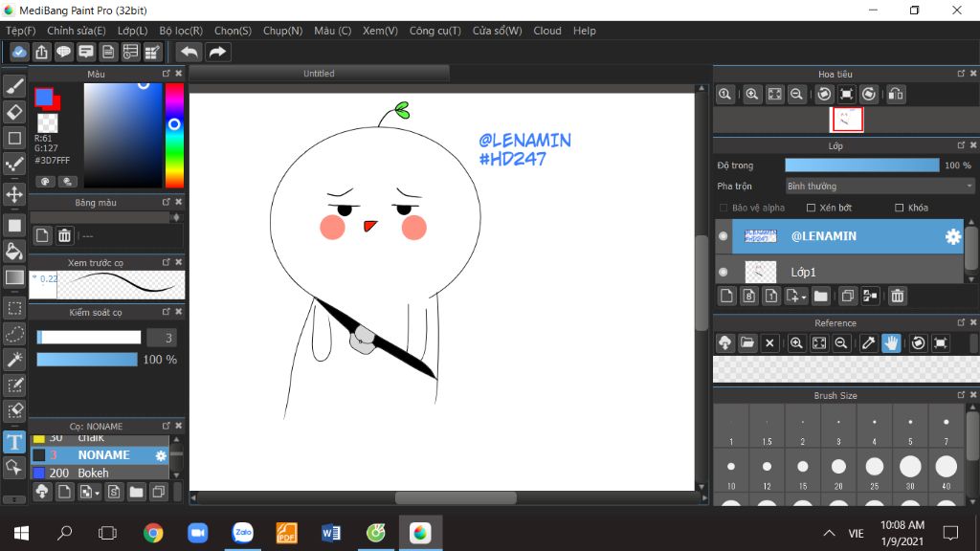Viewport: 980px width, 551px height.
Task: Select the Bokeh brush in list
Action: [100, 473]
